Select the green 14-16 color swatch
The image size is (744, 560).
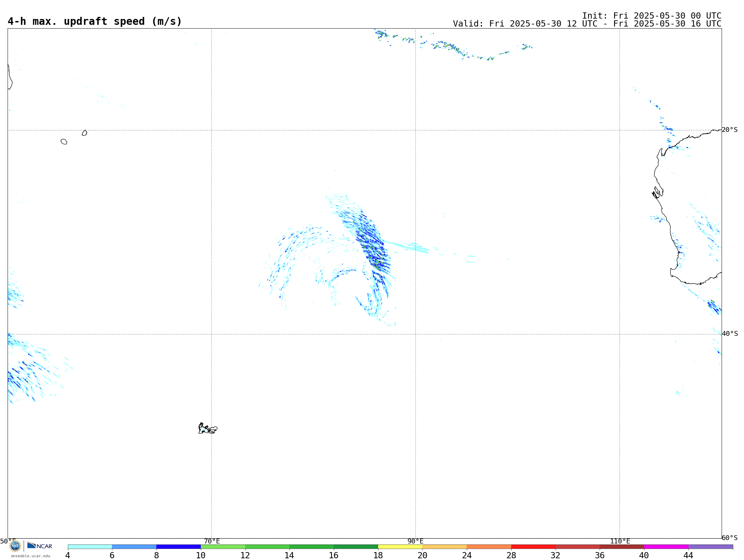click(x=311, y=547)
